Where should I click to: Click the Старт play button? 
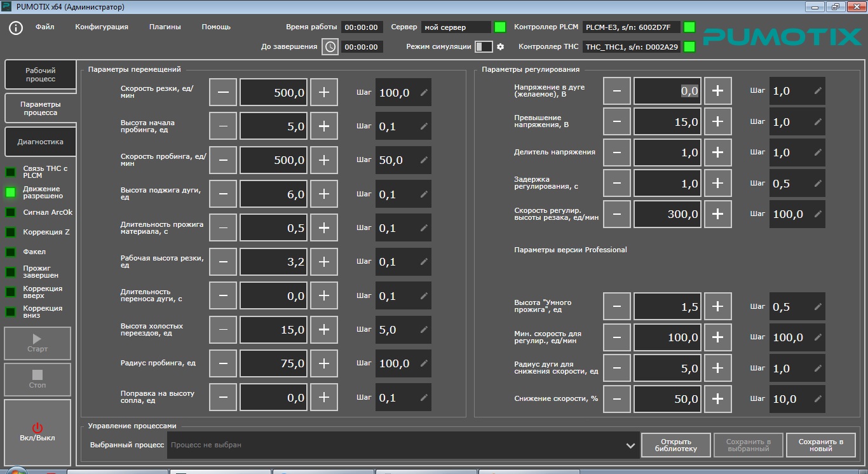click(x=37, y=344)
